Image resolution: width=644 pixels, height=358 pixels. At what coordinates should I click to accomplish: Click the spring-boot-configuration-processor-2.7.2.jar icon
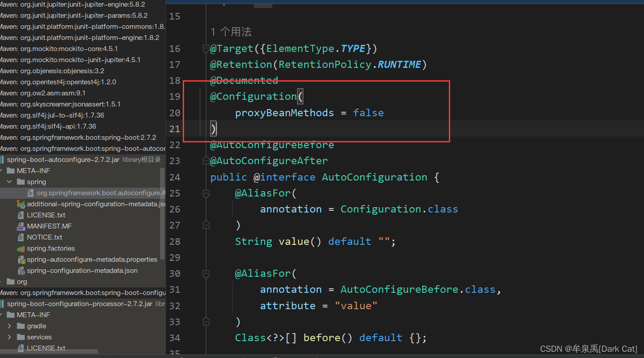click(x=2, y=304)
